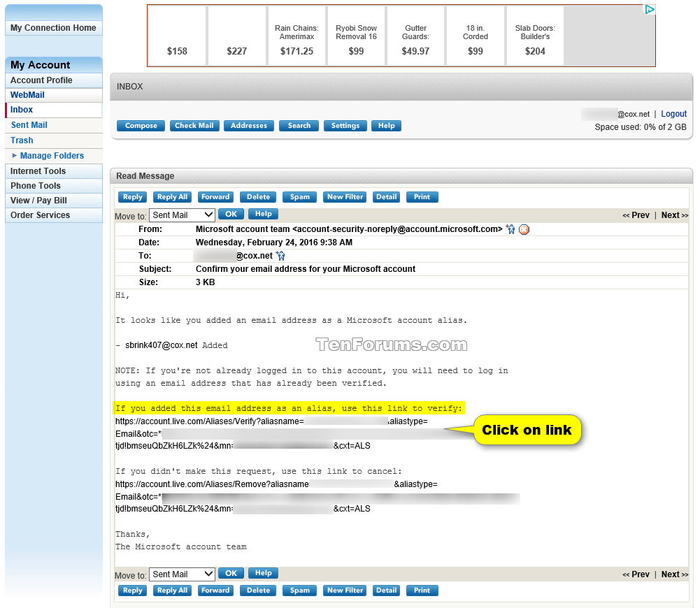Screen dimensions: 700x608
Task: Forward the message with the top Forward button
Action: [x=215, y=197]
